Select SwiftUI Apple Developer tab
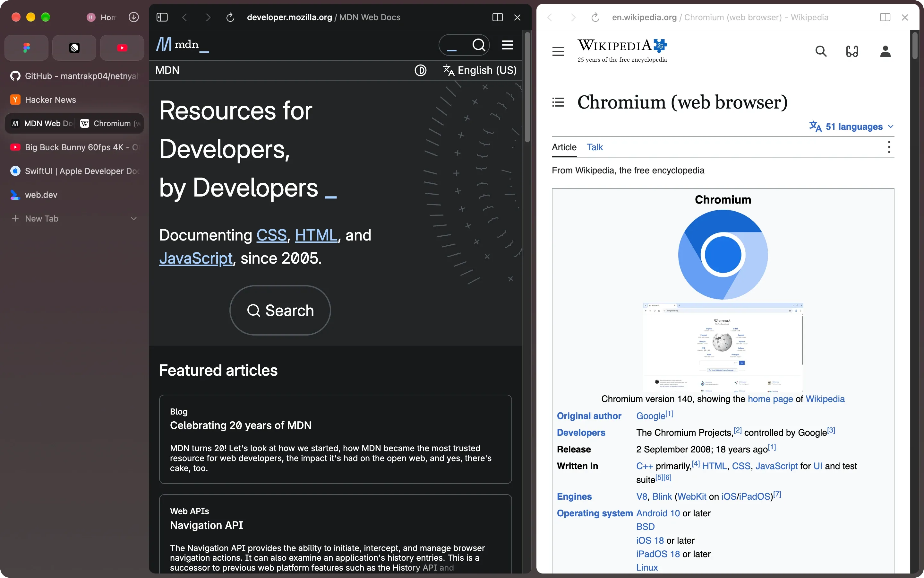The image size is (924, 578). click(74, 171)
